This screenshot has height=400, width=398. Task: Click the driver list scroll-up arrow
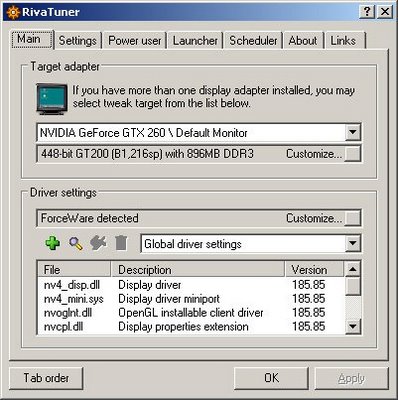coord(353,269)
